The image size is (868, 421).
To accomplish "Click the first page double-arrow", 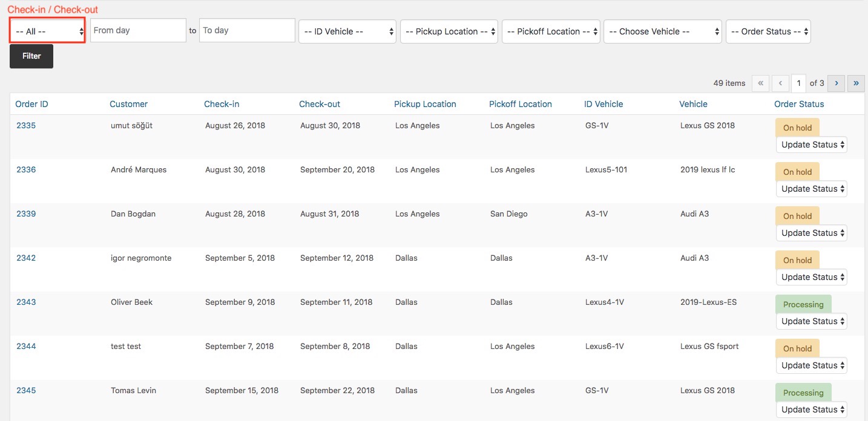I will 760,83.
